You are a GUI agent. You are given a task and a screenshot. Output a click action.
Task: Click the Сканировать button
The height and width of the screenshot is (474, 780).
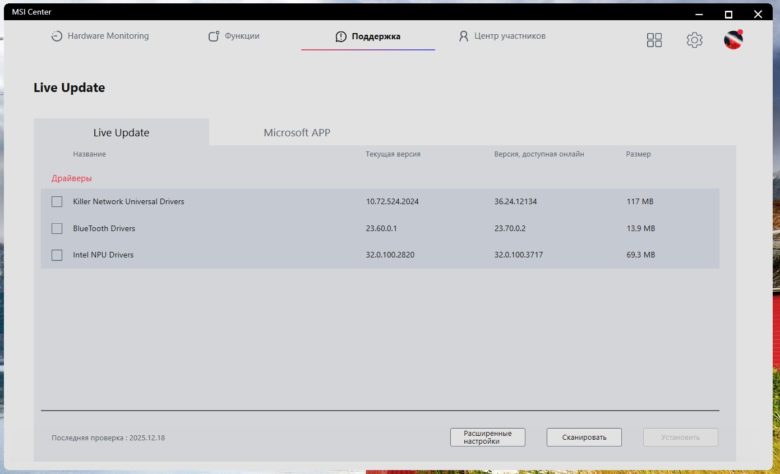point(584,437)
